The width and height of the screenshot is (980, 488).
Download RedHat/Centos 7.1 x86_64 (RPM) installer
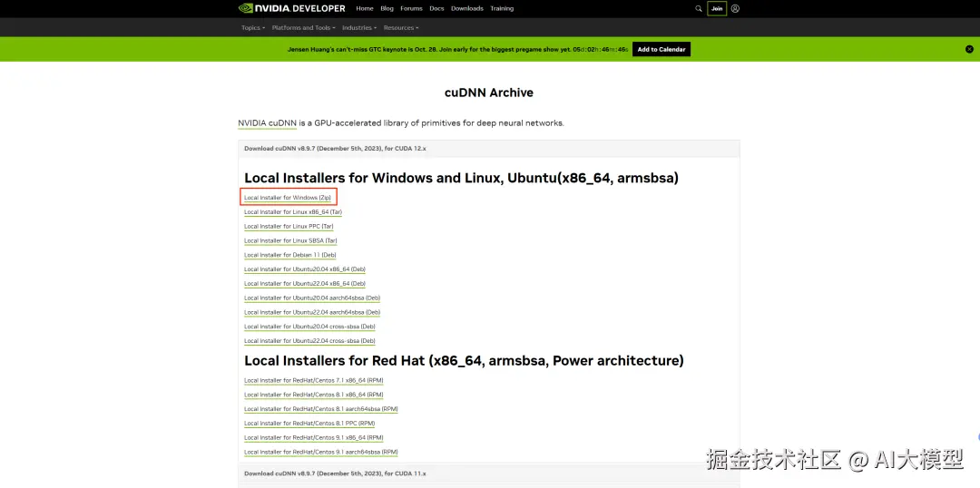(x=314, y=381)
